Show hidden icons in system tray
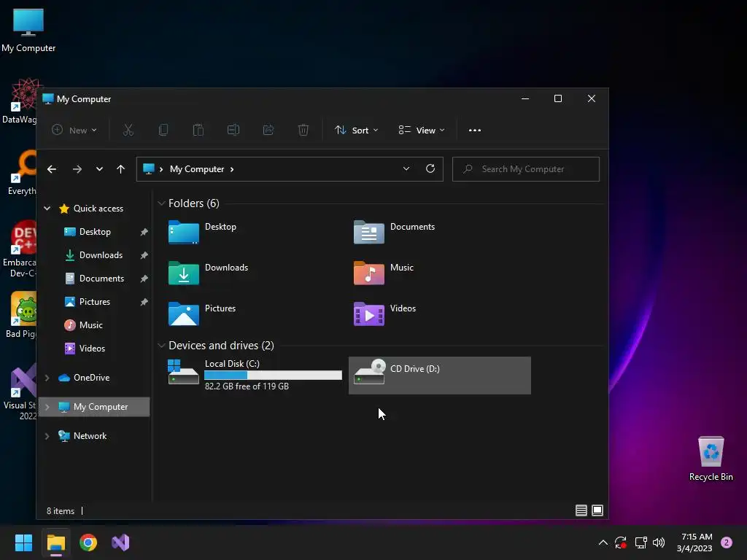 pyautogui.click(x=603, y=542)
